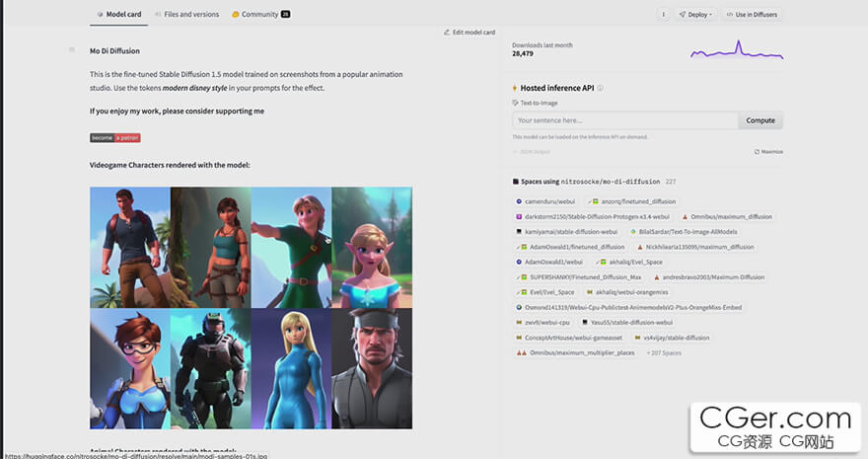868x459 pixels.
Task: Click the Become a patron badge
Action: point(115,138)
